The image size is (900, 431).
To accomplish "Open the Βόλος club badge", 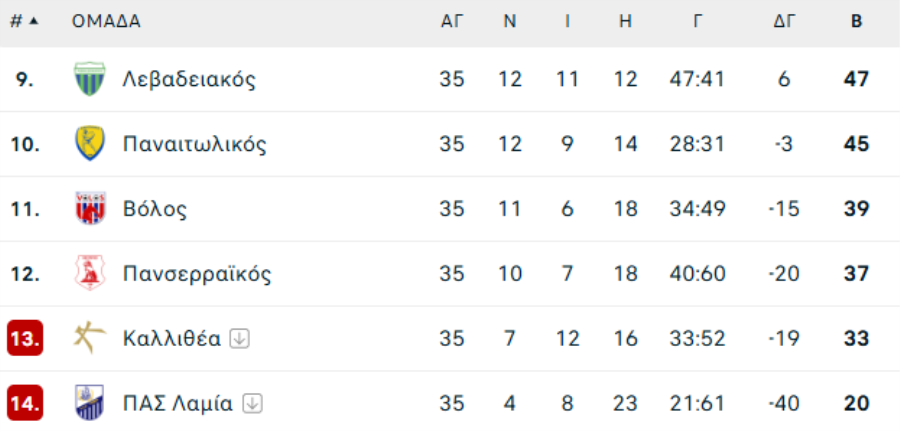I will (x=90, y=208).
